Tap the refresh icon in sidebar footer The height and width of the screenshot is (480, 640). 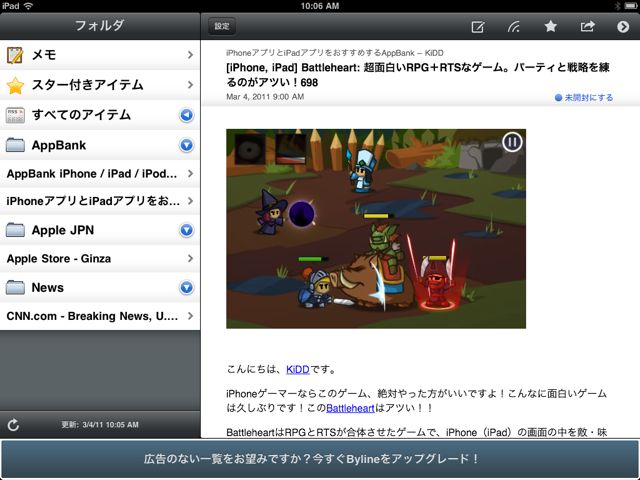(13, 424)
